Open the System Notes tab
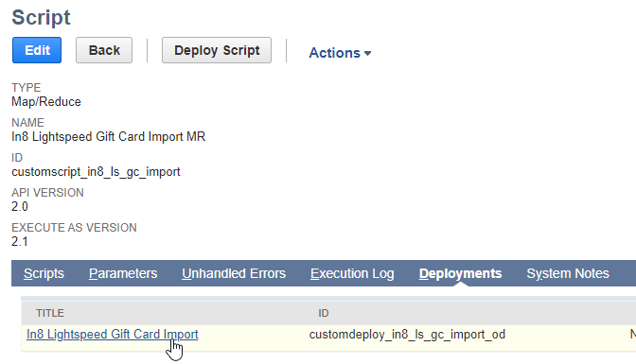 click(x=568, y=273)
